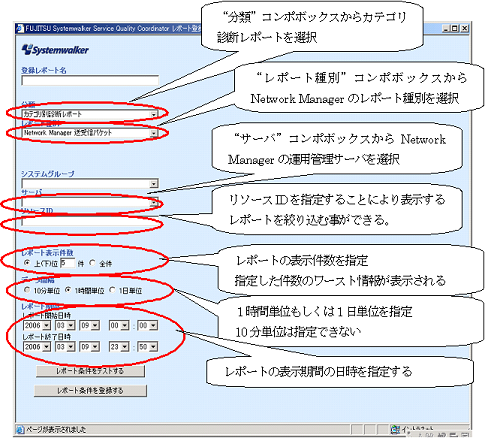Click the display count number field

pos(68,263)
